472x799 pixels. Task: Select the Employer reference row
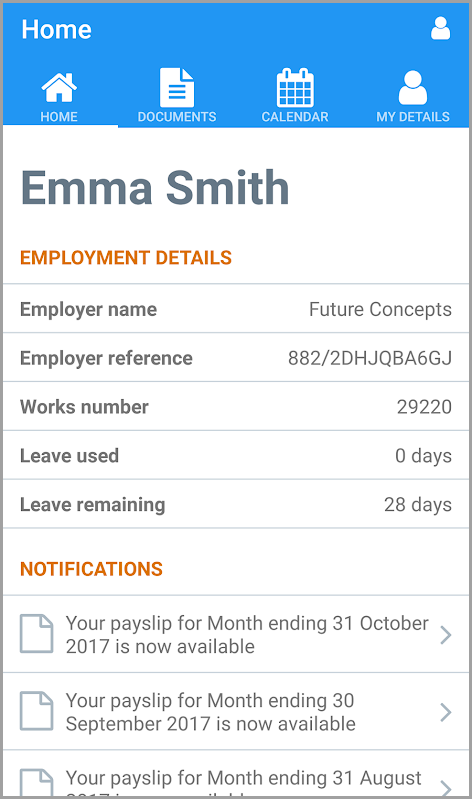click(236, 358)
